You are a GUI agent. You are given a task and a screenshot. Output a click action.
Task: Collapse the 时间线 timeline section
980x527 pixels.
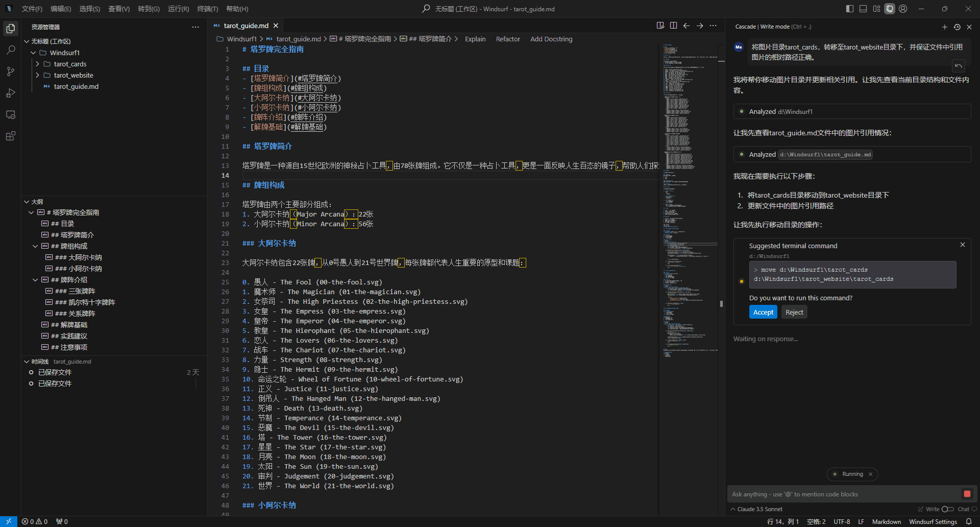click(40, 362)
